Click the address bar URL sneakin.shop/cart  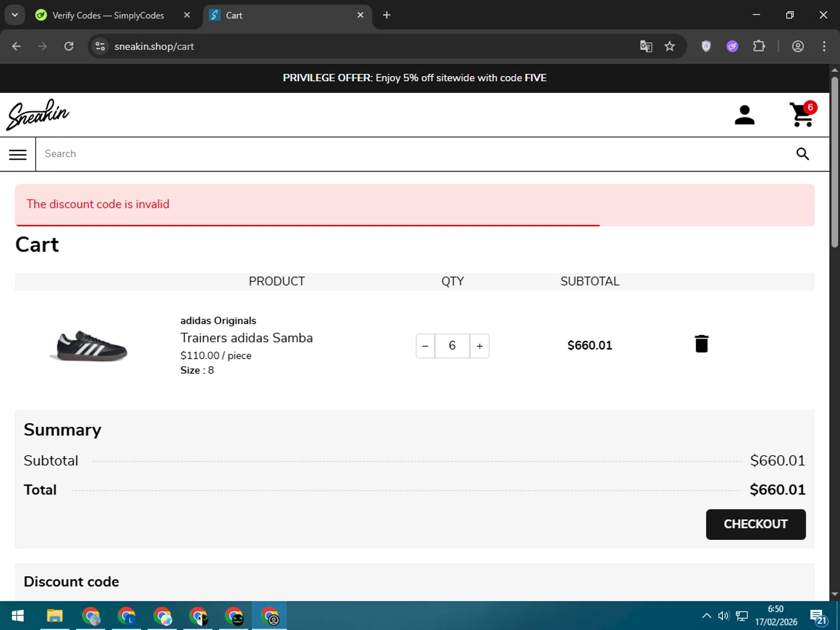click(154, 46)
